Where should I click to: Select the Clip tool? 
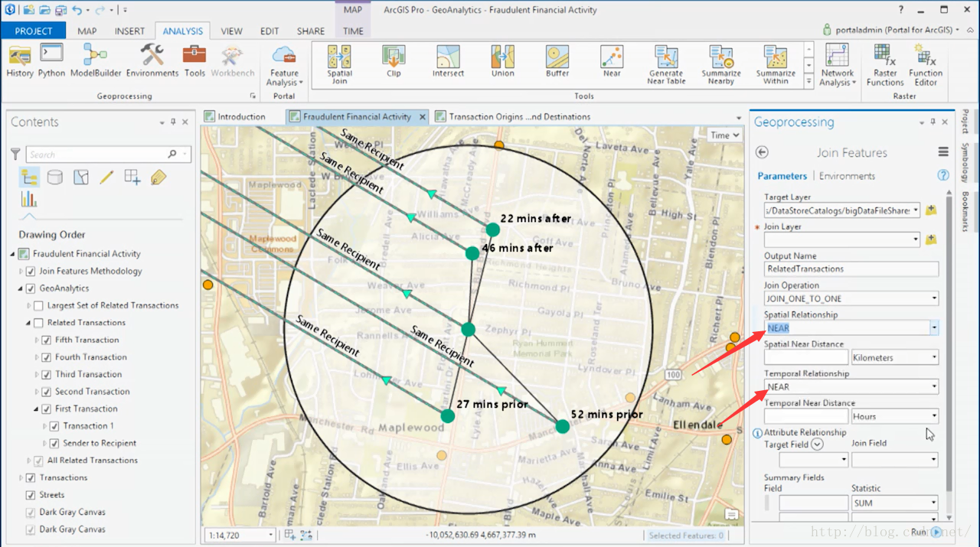tap(394, 61)
